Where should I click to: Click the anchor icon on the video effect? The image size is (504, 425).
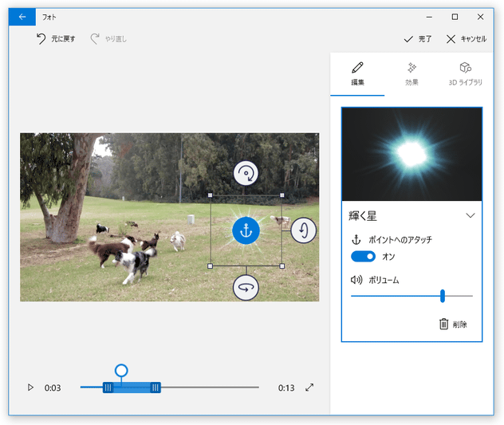pos(246,230)
